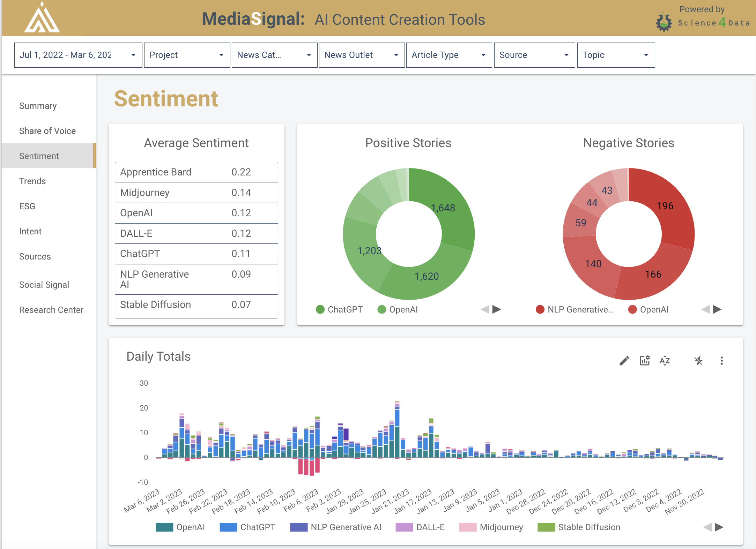Open the date range Jul 1, 2022 dropdown
The height and width of the screenshot is (549, 756).
[78, 55]
